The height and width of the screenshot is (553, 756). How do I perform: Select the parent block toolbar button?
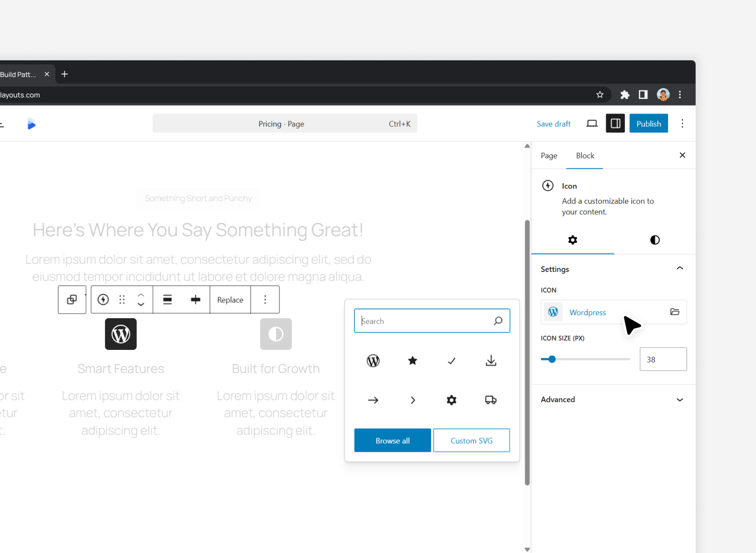pos(72,300)
